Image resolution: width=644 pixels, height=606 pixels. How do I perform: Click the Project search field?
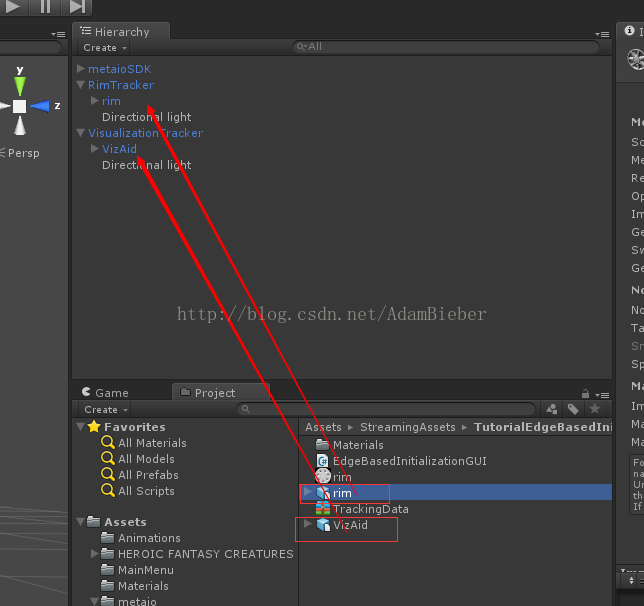386,409
